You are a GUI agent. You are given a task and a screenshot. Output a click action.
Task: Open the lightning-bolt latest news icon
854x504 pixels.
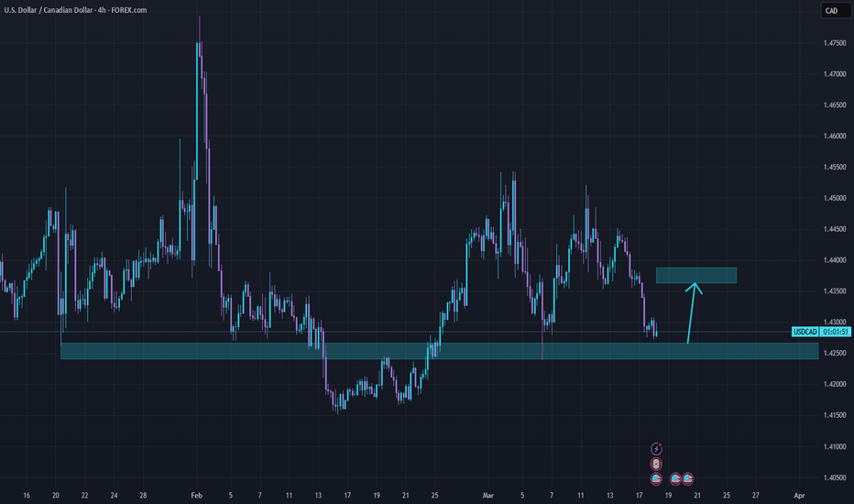(x=656, y=449)
